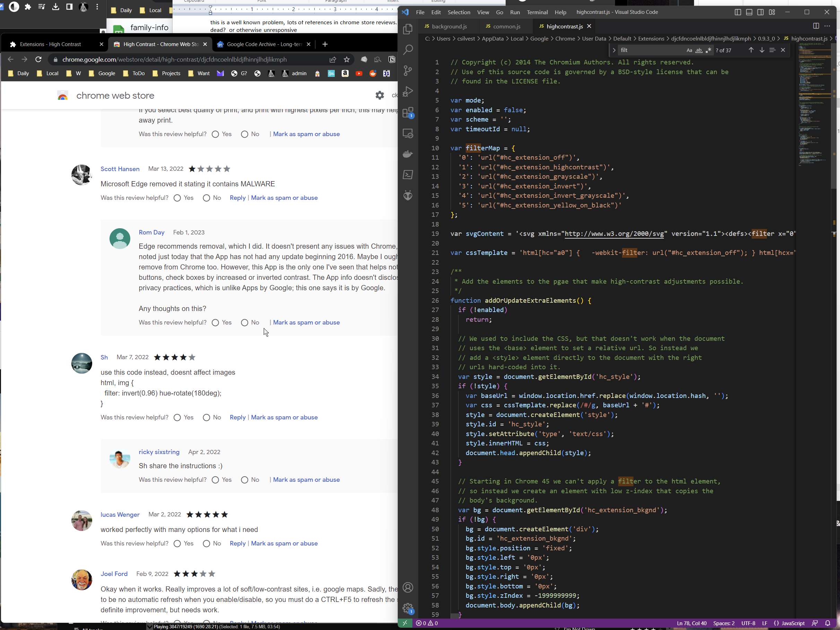The height and width of the screenshot is (630, 840).
Task: Switch to the background.js tab
Action: [449, 26]
